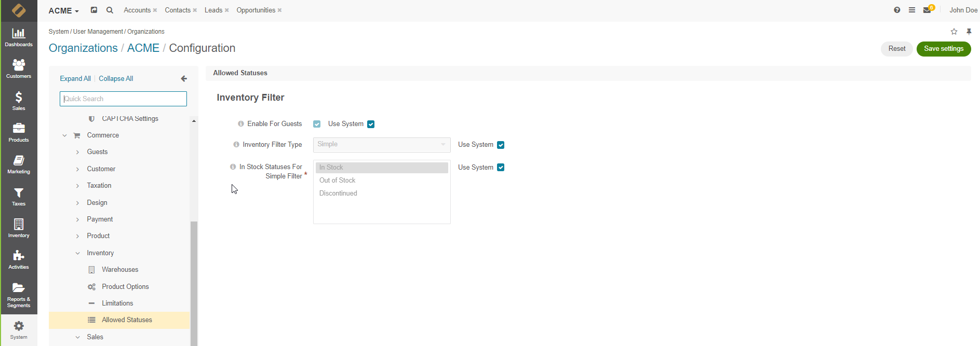Open the Inventory sidebar icon
The height and width of the screenshot is (346, 980).
coord(19,228)
